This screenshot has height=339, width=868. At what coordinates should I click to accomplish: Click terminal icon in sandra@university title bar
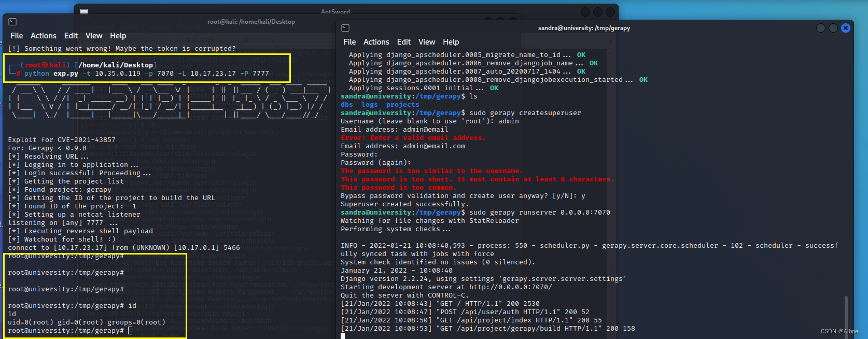[x=345, y=28]
